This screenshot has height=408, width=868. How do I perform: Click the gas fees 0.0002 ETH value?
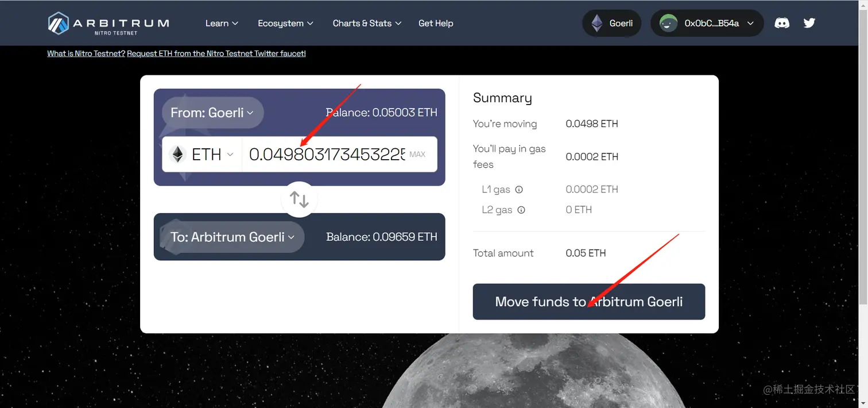pyautogui.click(x=592, y=156)
